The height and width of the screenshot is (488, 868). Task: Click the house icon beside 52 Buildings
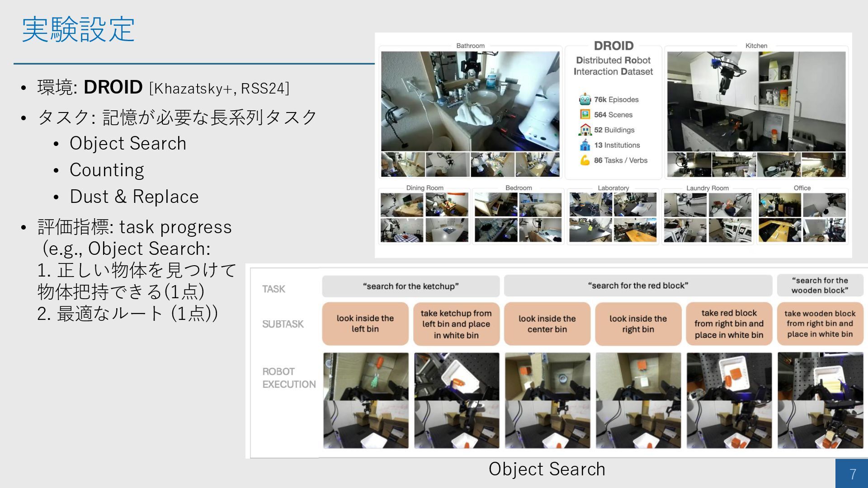click(585, 130)
